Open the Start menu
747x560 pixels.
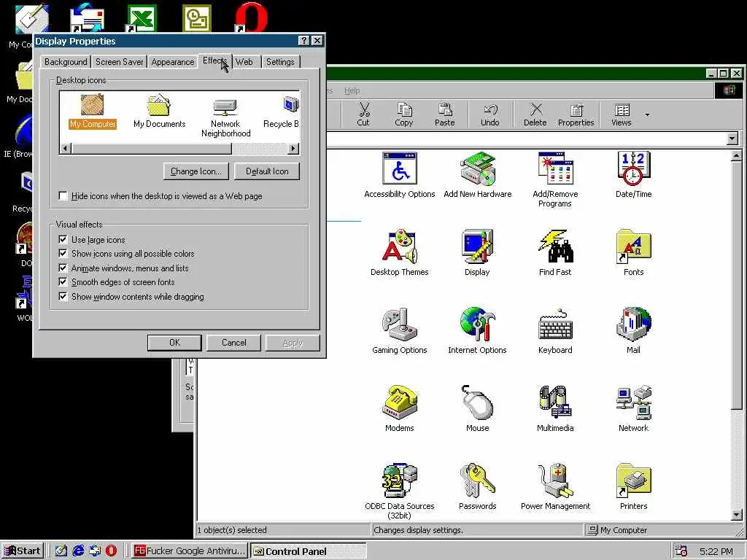[23, 551]
